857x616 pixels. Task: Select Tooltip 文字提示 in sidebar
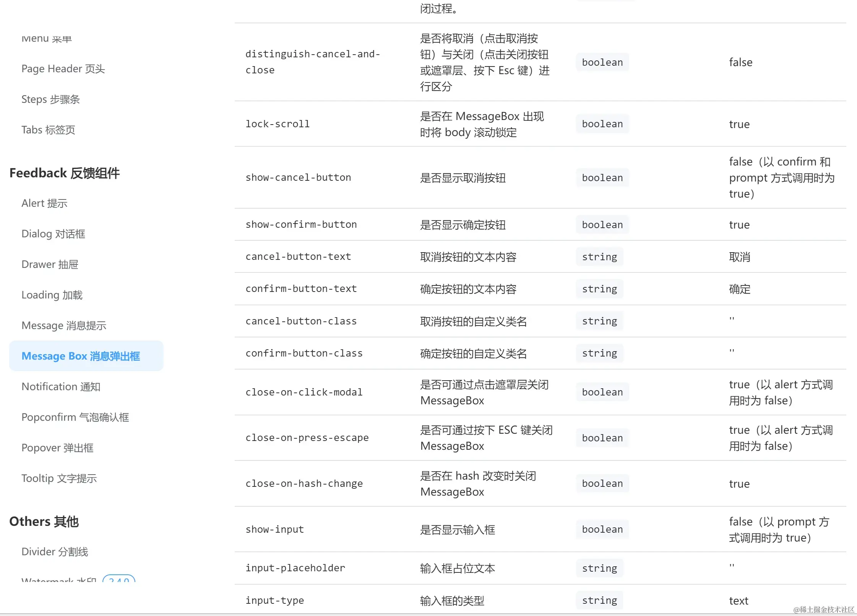tap(59, 478)
